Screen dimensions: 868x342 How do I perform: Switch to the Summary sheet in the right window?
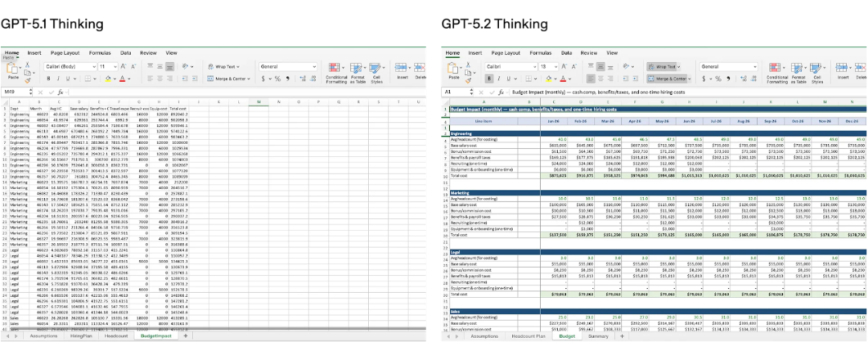(x=599, y=336)
